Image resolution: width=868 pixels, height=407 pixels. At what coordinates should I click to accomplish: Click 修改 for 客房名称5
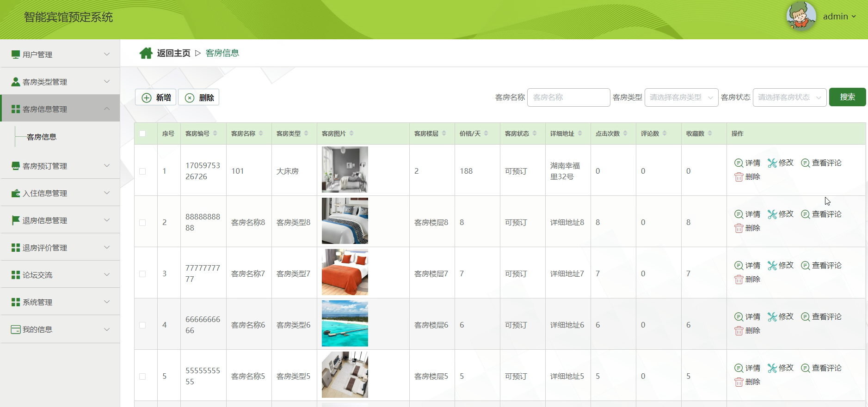coord(781,368)
